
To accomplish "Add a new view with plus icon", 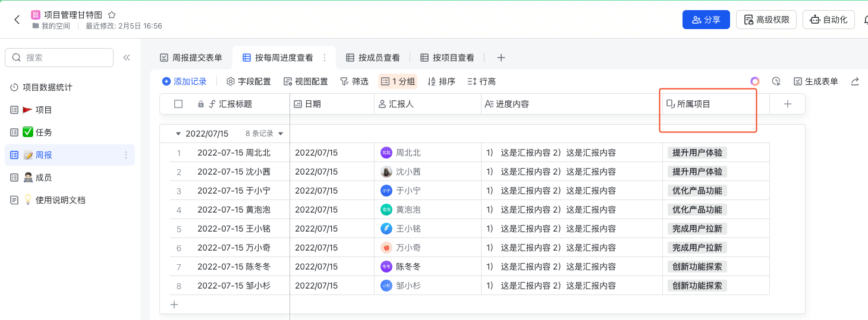I will (x=501, y=58).
